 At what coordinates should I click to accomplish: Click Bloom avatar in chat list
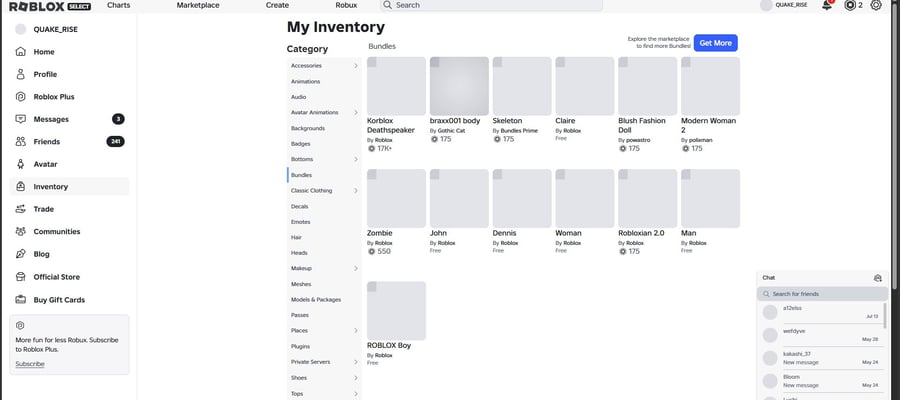(x=770, y=381)
